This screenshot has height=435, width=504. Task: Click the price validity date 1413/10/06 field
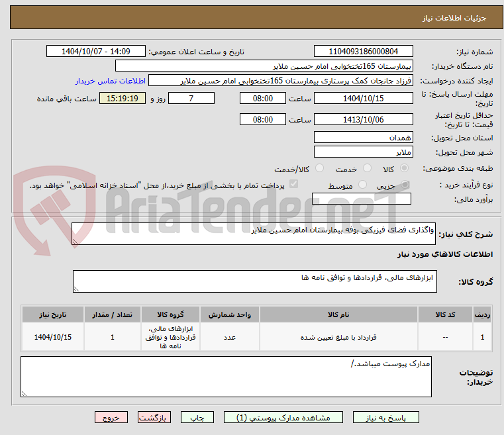pyautogui.click(x=363, y=119)
